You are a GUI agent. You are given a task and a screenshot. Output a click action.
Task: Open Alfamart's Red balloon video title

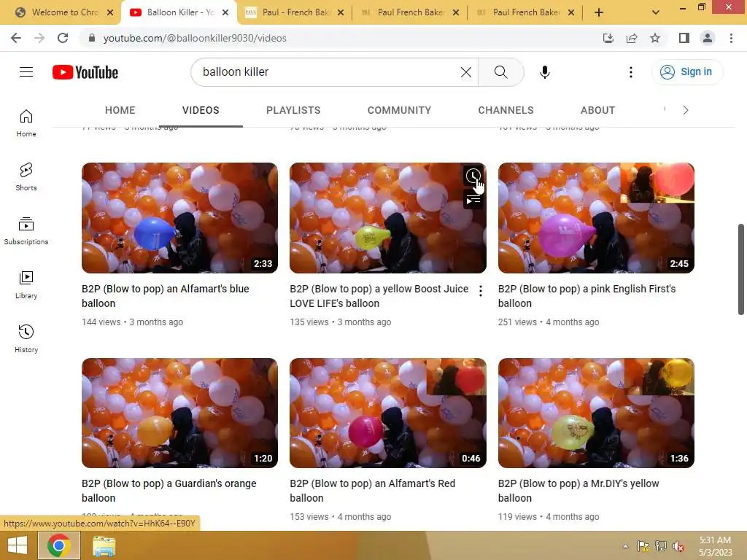(373, 491)
